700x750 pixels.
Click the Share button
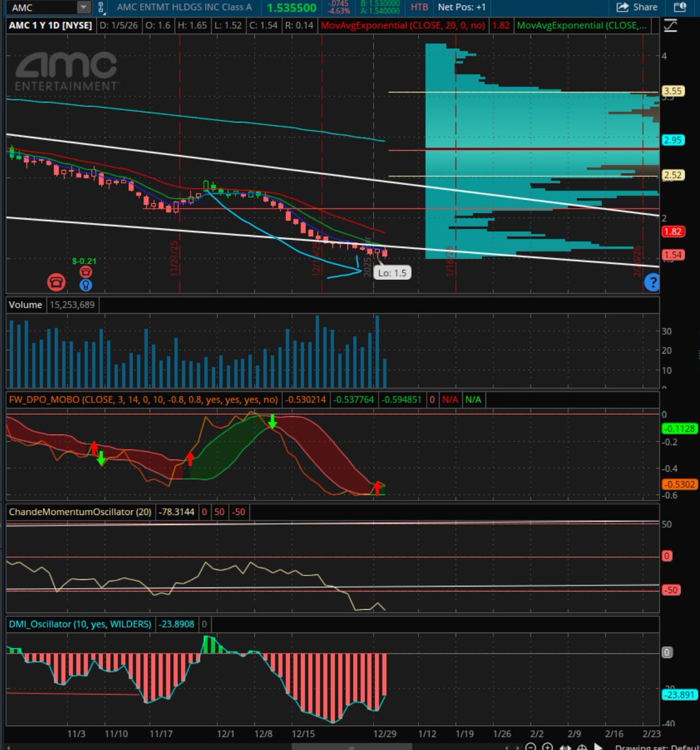point(637,7)
